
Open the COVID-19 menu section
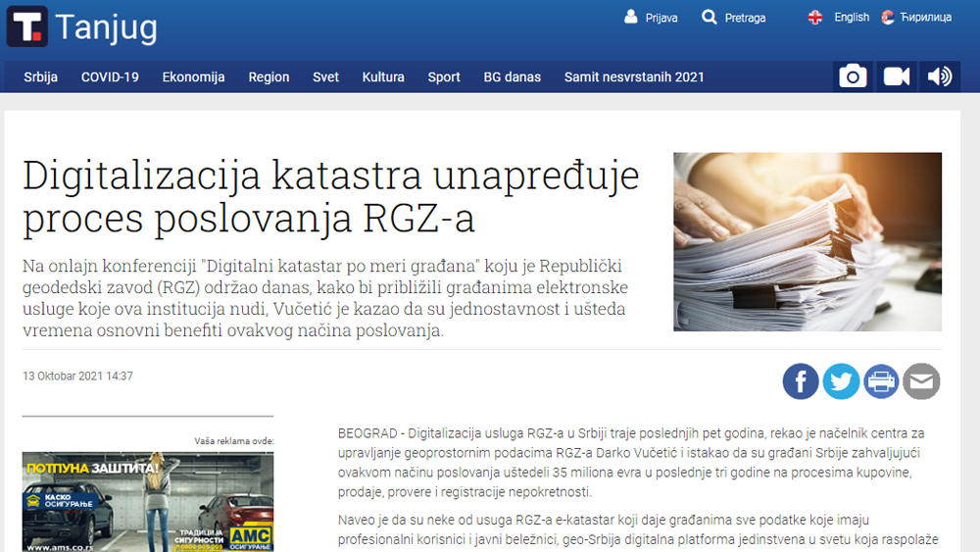[x=110, y=76]
